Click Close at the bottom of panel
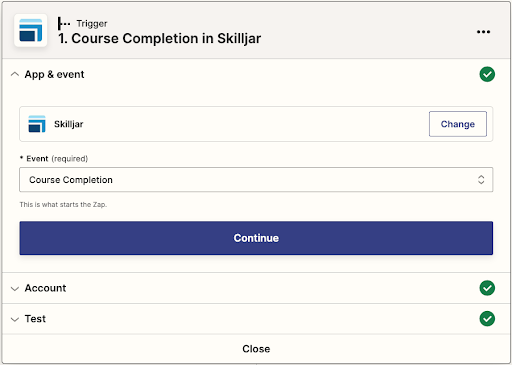The image size is (512, 365). click(x=256, y=349)
